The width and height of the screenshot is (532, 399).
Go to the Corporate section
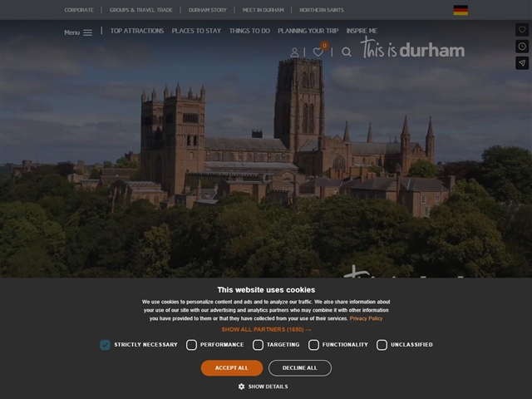(x=79, y=10)
